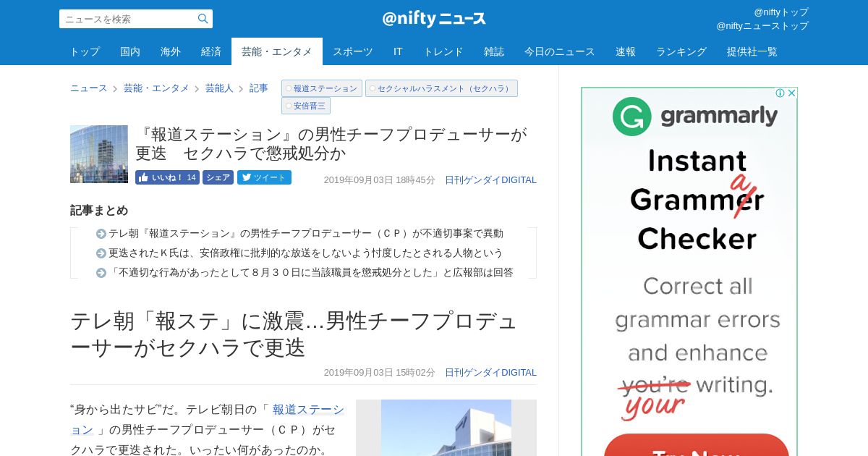
Task: Click the first summary bullet about テレ朝
Action: (306, 233)
